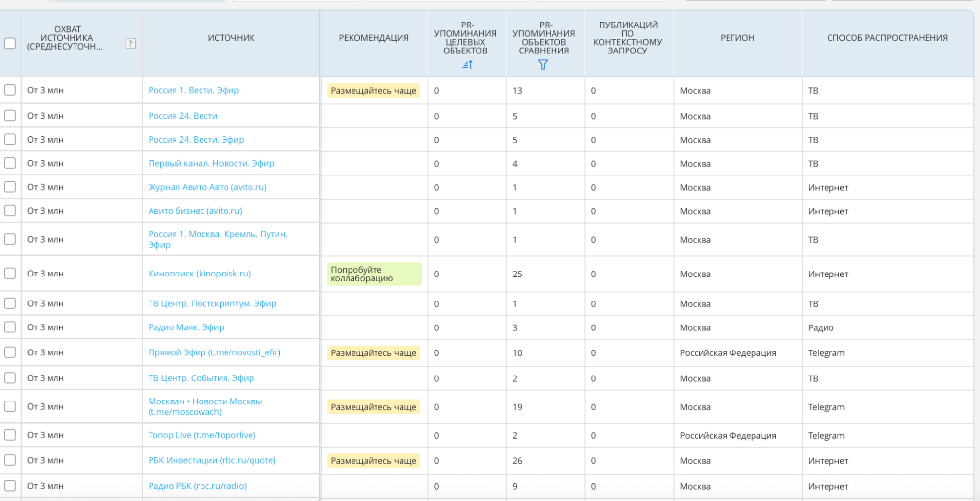This screenshot has height=501, width=980.
Task: Click the Попробуйте коллаборацию green badge
Action: [374, 274]
